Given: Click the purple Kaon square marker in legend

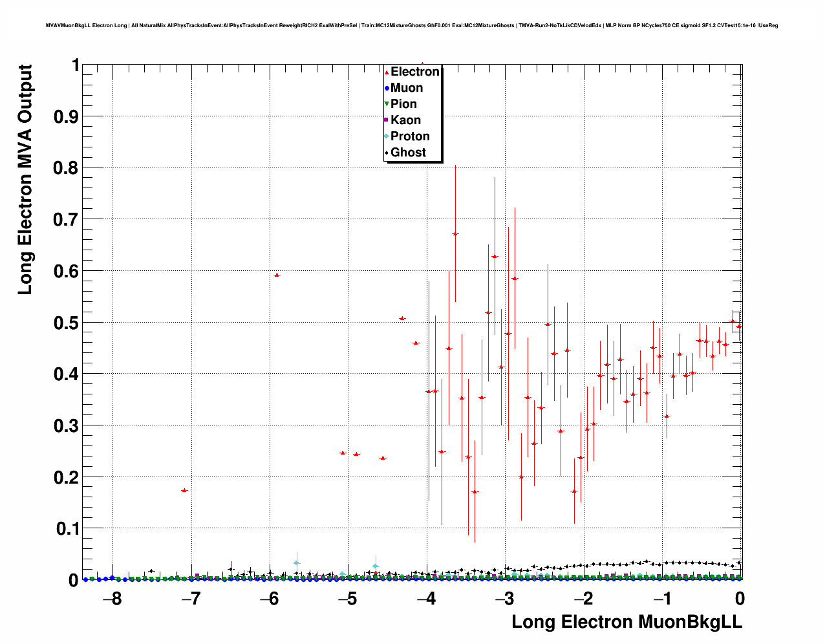Looking at the screenshot, I should (x=387, y=120).
